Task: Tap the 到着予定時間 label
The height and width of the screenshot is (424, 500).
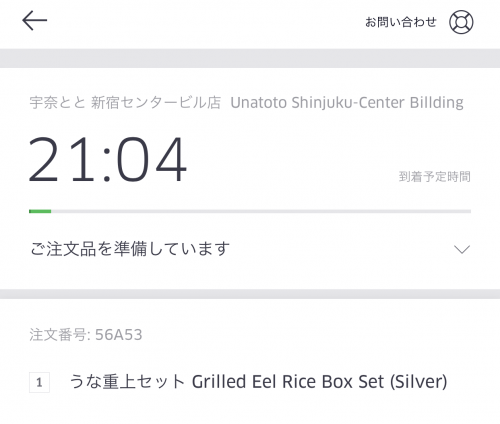Action: (434, 177)
